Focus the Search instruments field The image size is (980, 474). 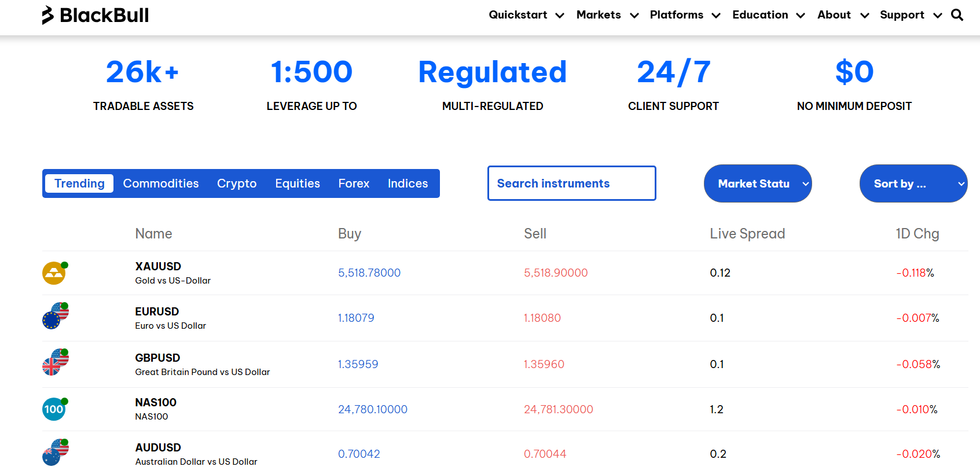tap(571, 183)
